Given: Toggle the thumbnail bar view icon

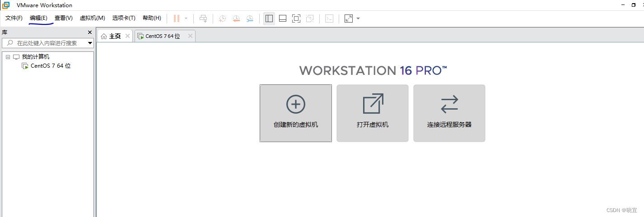Looking at the screenshot, I should point(283,18).
